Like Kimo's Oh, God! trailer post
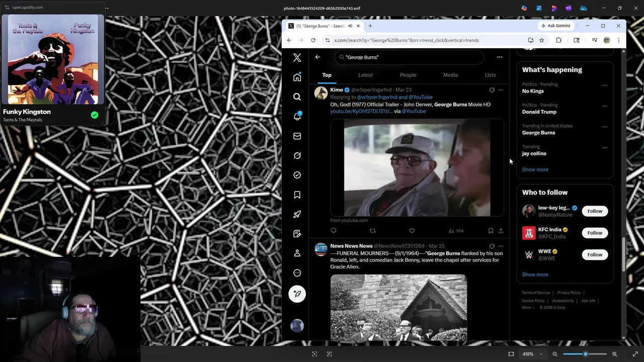644x362 pixels. (412, 231)
